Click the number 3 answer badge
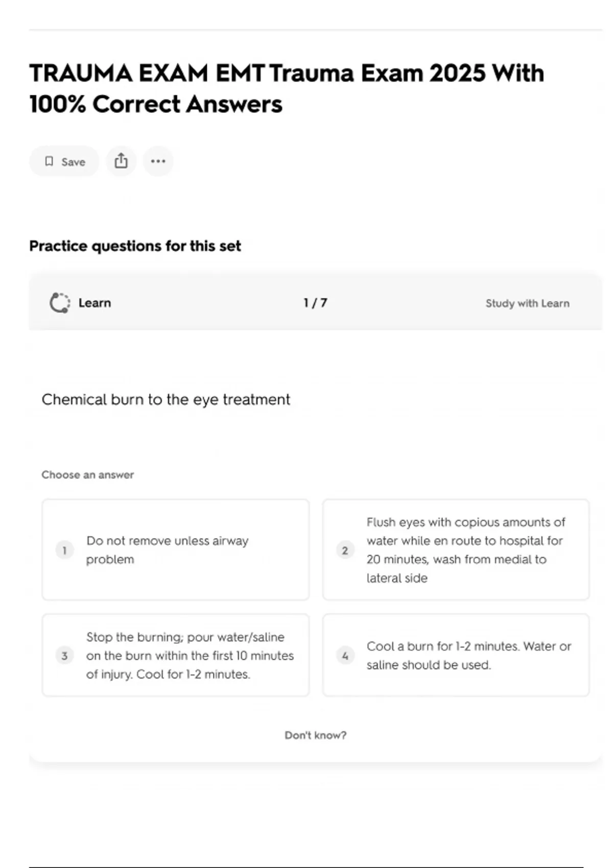Screen dimensions: 613x868 pos(64,656)
